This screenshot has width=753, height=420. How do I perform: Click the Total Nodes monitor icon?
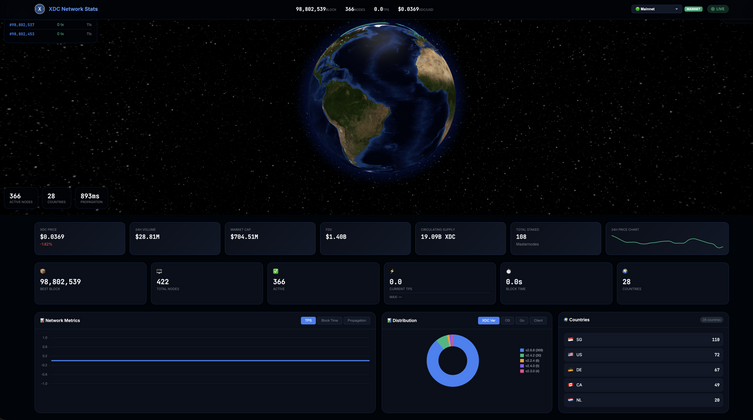click(159, 271)
